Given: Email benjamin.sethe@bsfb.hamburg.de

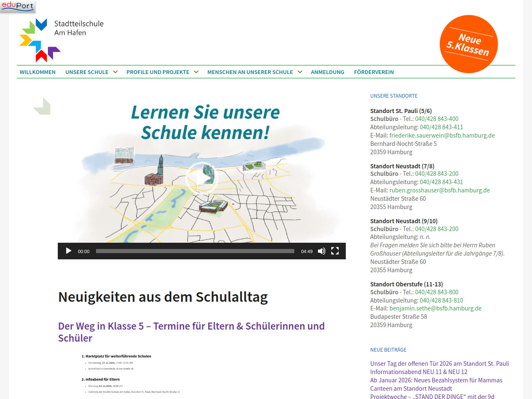Looking at the screenshot, I should [435, 308].
